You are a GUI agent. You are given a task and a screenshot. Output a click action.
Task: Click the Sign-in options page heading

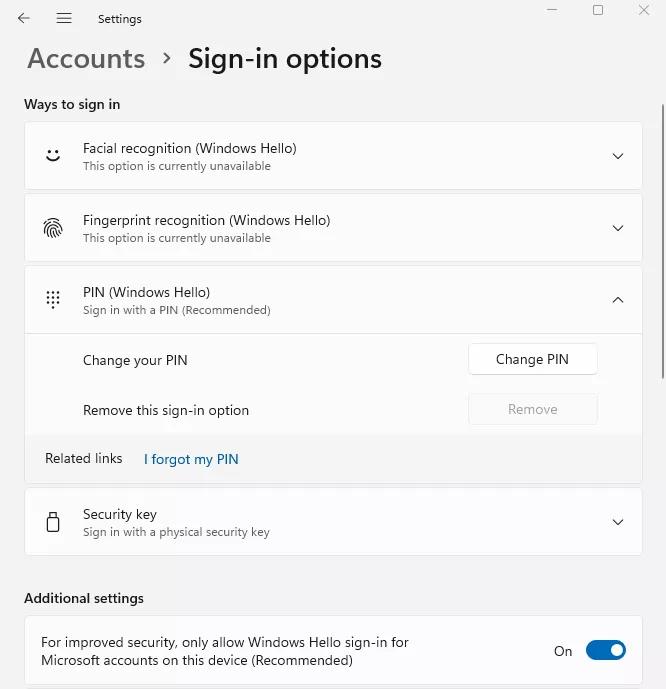pyautogui.click(x=285, y=59)
